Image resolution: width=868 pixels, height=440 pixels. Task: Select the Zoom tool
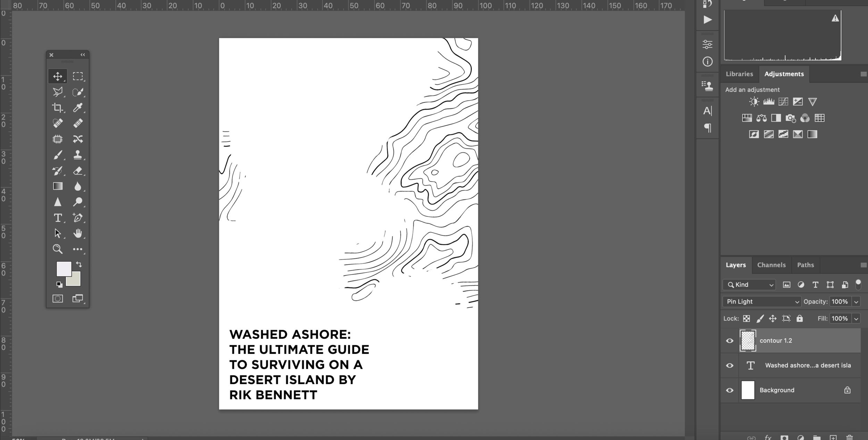pyautogui.click(x=58, y=249)
